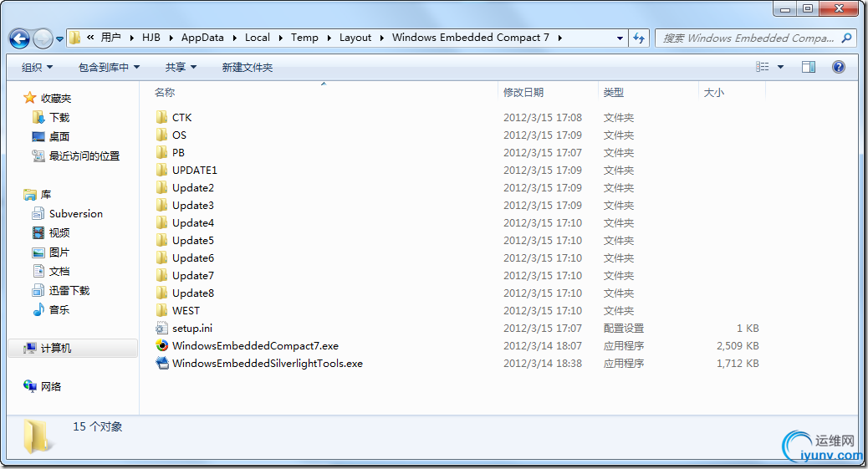Open the 图片 library
Viewport: 868px width, 469px height.
51,252
